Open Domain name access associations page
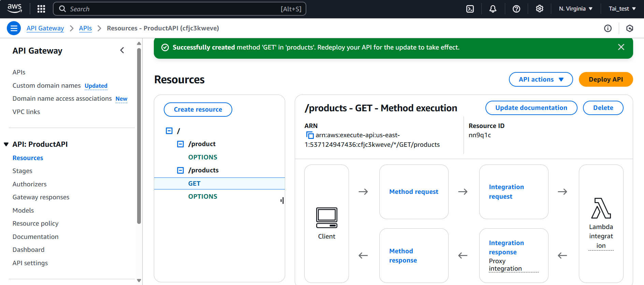644x285 pixels. [62, 99]
